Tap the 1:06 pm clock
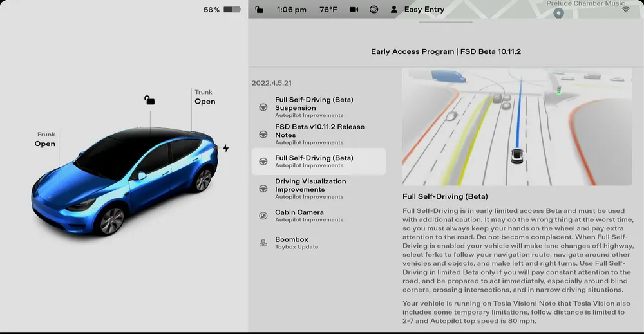 pos(292,10)
